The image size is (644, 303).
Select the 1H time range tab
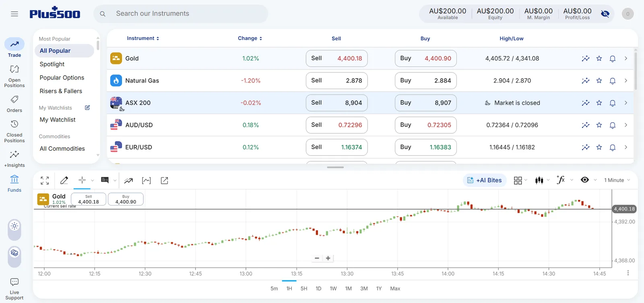(x=289, y=288)
